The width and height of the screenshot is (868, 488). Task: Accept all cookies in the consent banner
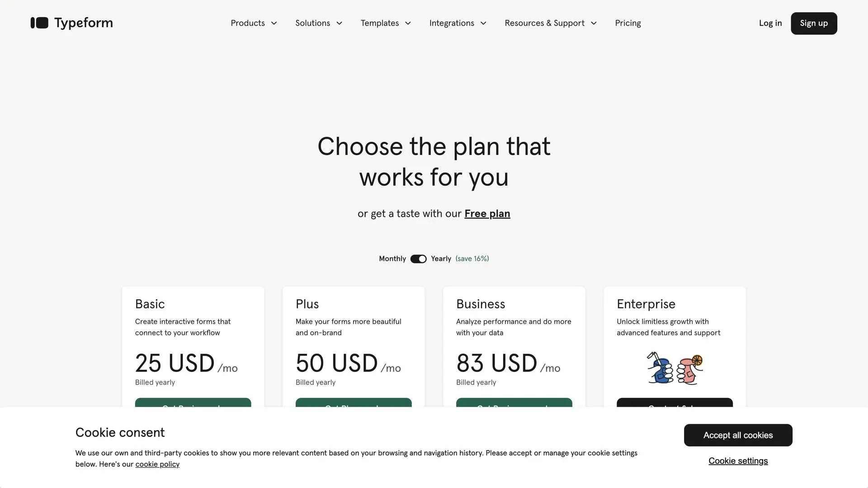pyautogui.click(x=738, y=435)
